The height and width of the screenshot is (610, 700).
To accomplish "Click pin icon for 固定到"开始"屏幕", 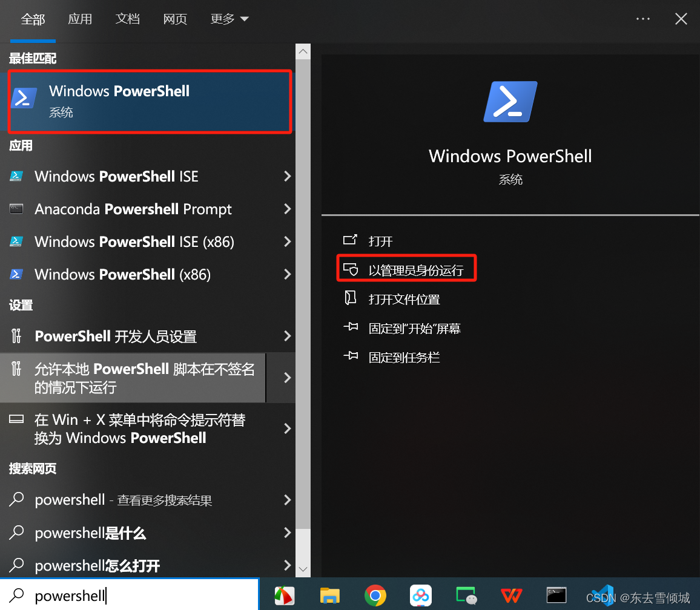I will click(x=351, y=327).
